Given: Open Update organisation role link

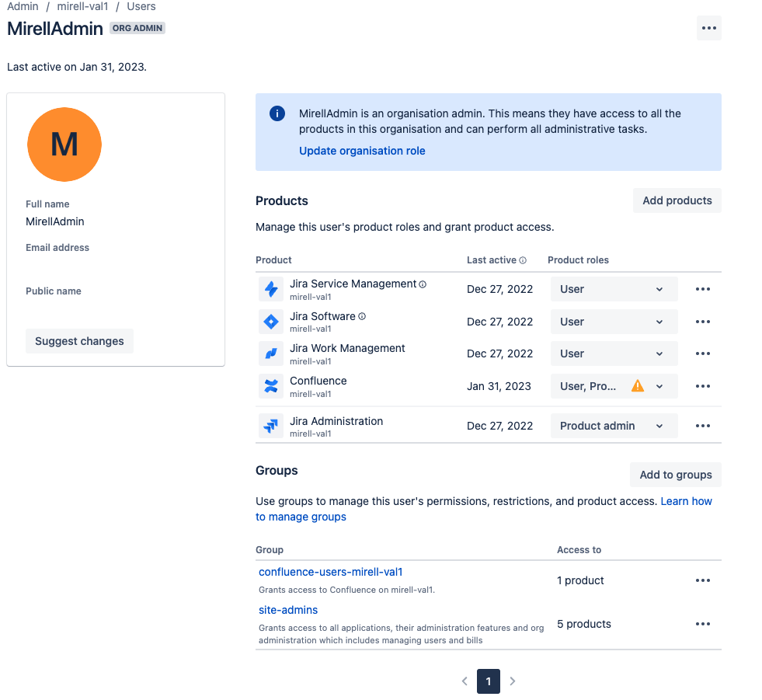Looking at the screenshot, I should [x=362, y=151].
